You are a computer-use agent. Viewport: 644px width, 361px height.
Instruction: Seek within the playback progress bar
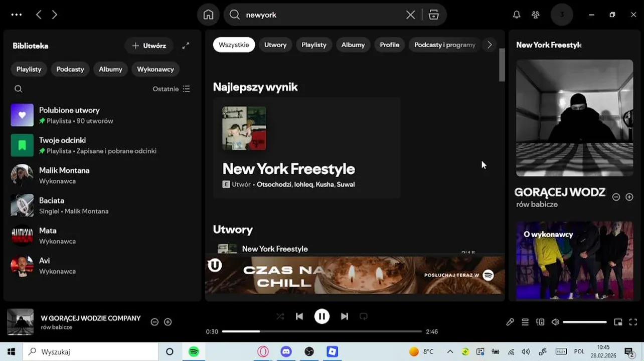tap(321, 331)
